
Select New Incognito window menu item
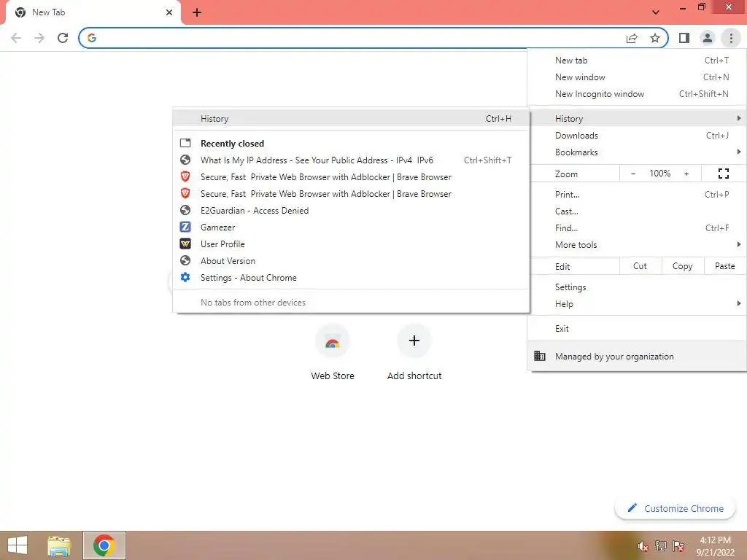[637, 94]
